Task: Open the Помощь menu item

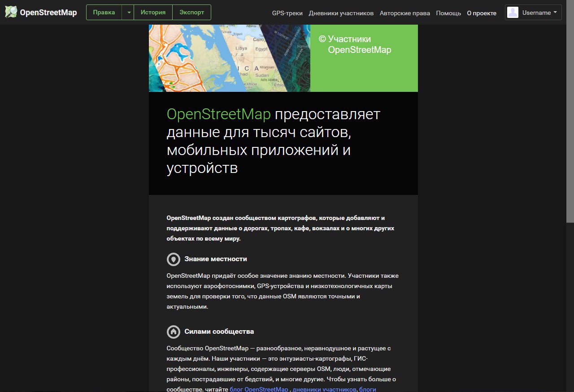Action: pos(448,13)
